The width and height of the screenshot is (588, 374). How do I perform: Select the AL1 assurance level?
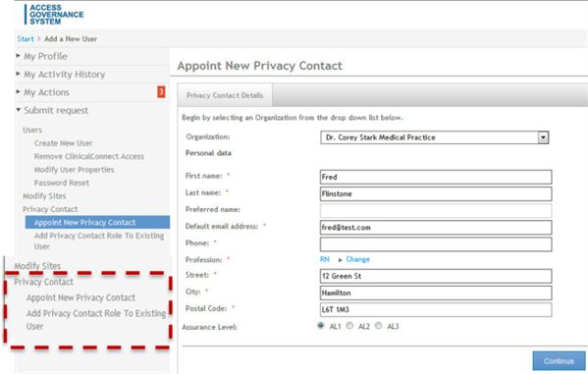coord(321,326)
